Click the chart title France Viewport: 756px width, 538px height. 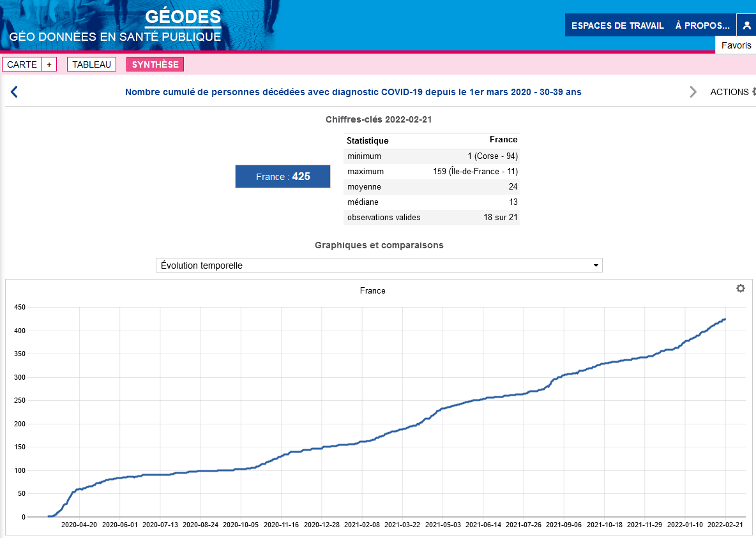coord(373,290)
